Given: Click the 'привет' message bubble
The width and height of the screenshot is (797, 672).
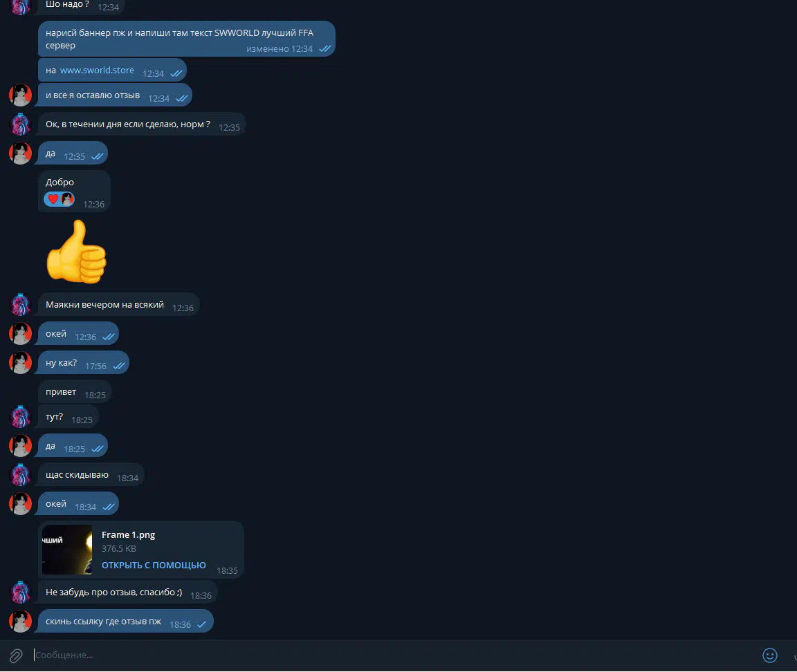Looking at the screenshot, I should pyautogui.click(x=75, y=392).
